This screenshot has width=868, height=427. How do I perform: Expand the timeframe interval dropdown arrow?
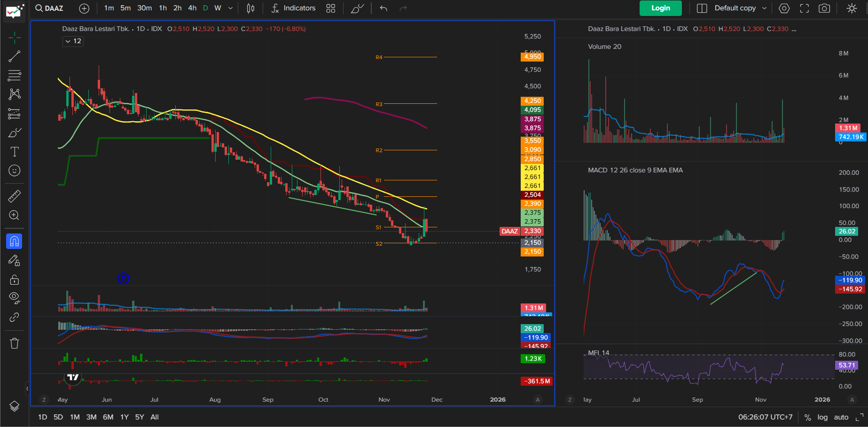point(230,8)
